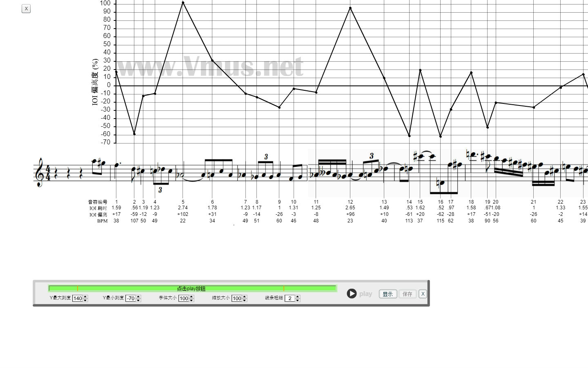Viewport: 588px width, 368px height.
Task: Increase the Y最大刻度 value with up arrow
Action: click(x=85, y=297)
